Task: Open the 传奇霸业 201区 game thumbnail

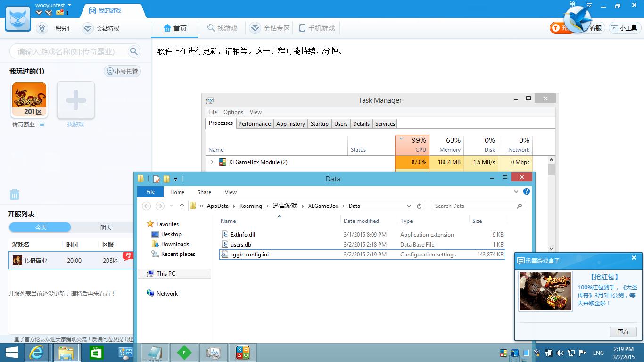Action: click(29, 100)
